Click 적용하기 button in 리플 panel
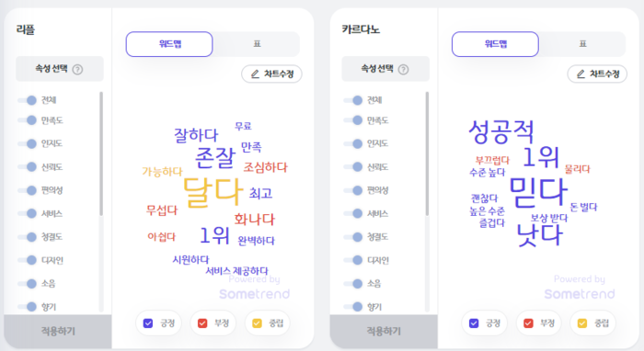This screenshot has height=351, width=644. point(58,331)
